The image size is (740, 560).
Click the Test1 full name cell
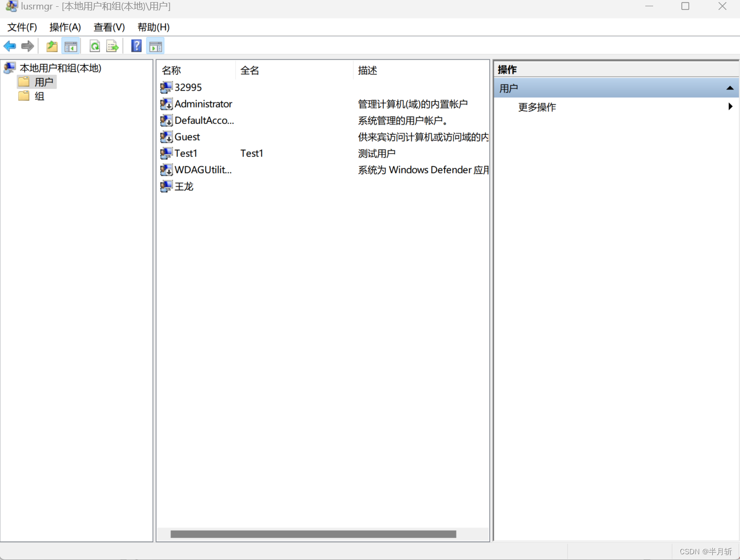tap(252, 153)
